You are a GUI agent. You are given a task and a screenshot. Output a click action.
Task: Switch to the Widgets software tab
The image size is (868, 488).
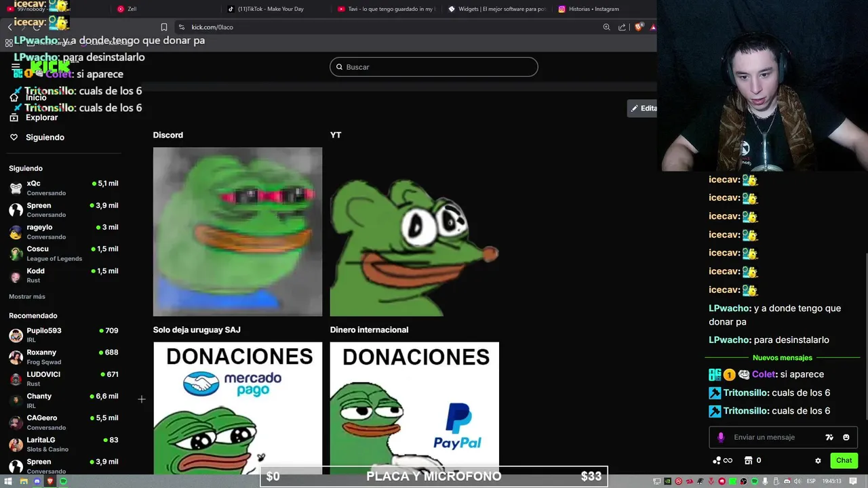click(x=496, y=9)
